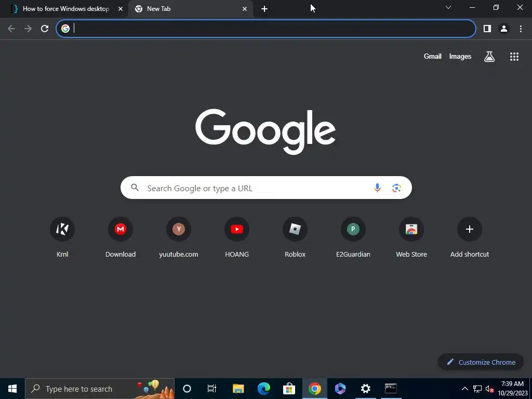
Task: Click Customize Chrome button
Action: [481, 362]
